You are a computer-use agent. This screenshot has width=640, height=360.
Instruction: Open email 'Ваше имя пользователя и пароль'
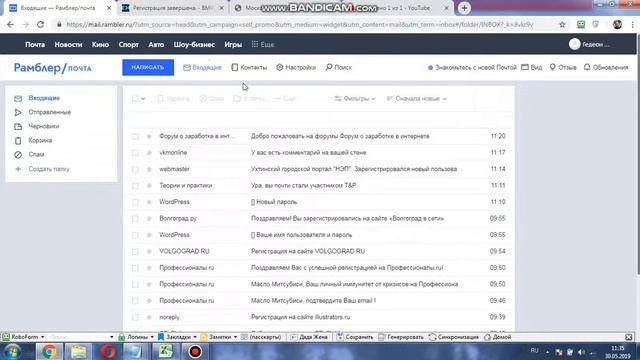click(x=301, y=235)
